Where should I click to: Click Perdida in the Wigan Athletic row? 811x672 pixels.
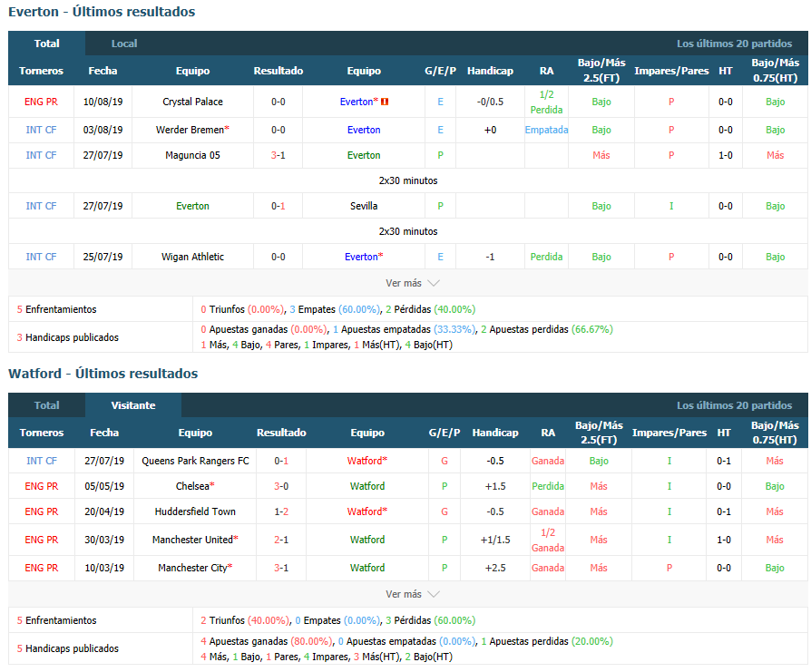coord(546,257)
